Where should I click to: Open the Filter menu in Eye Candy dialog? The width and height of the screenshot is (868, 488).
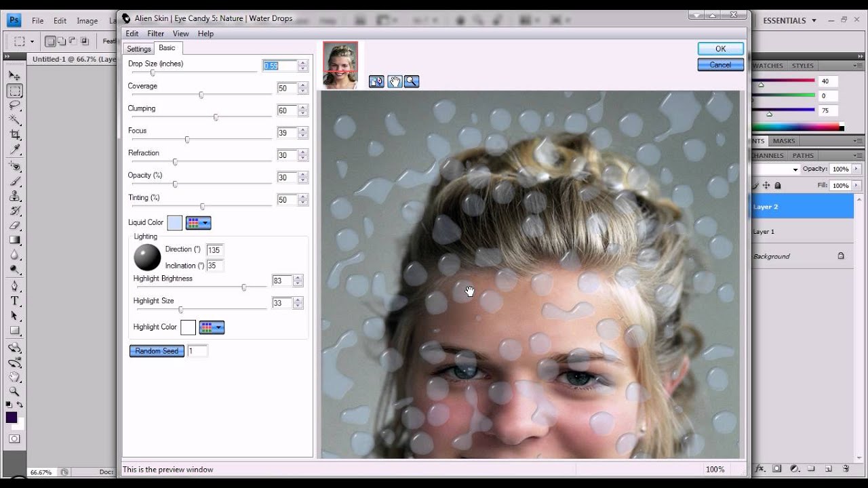coord(156,33)
